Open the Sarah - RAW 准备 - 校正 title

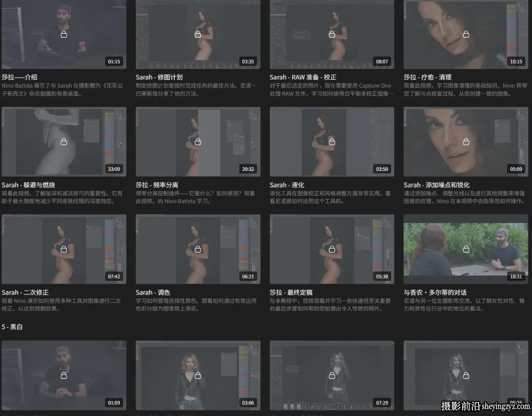coord(303,77)
